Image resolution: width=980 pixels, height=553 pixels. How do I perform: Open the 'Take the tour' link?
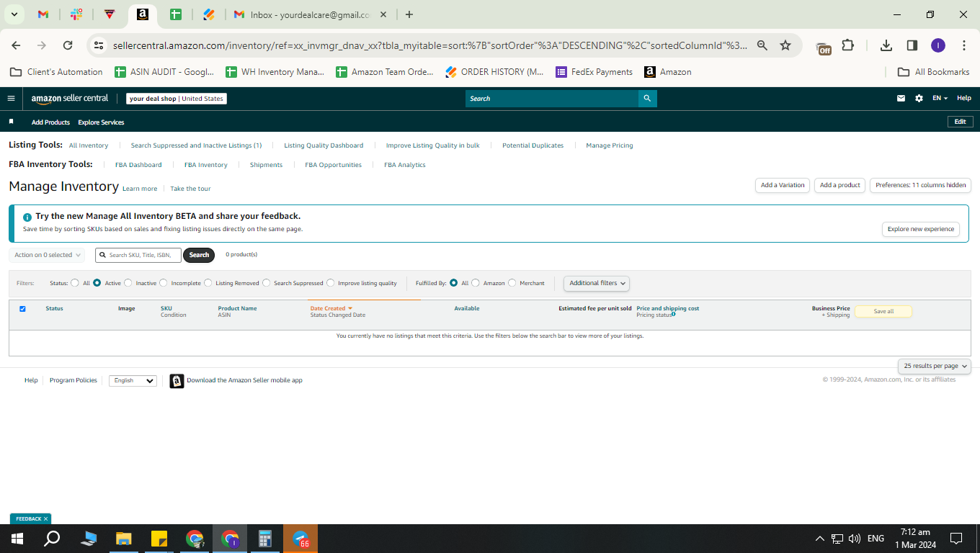pyautogui.click(x=190, y=189)
